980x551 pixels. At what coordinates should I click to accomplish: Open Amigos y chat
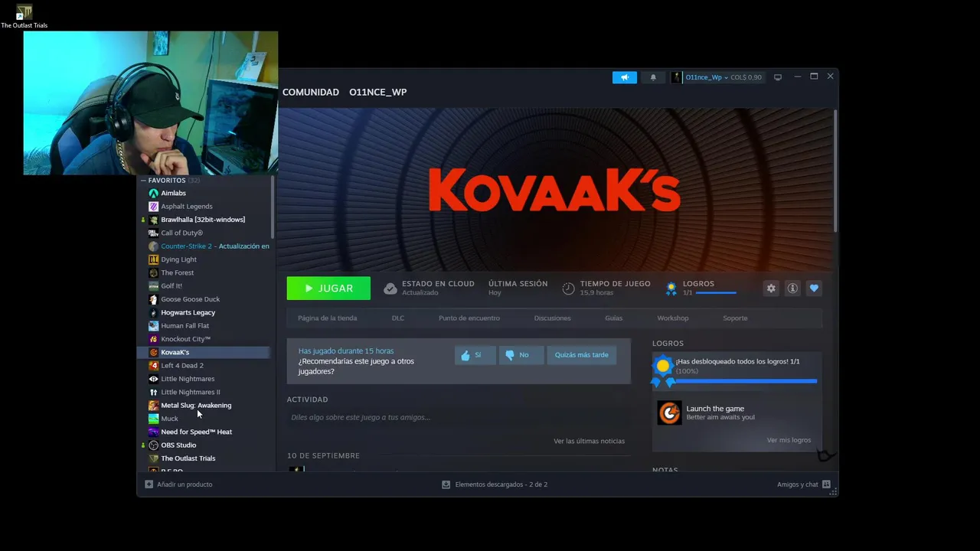(804, 484)
